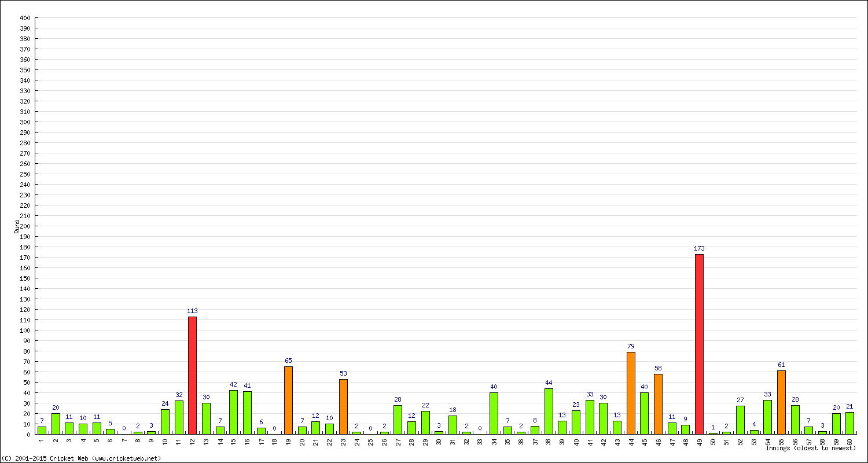This screenshot has height=463, width=868.
Task: Click zero value label above innings 18
Action: coord(274,428)
